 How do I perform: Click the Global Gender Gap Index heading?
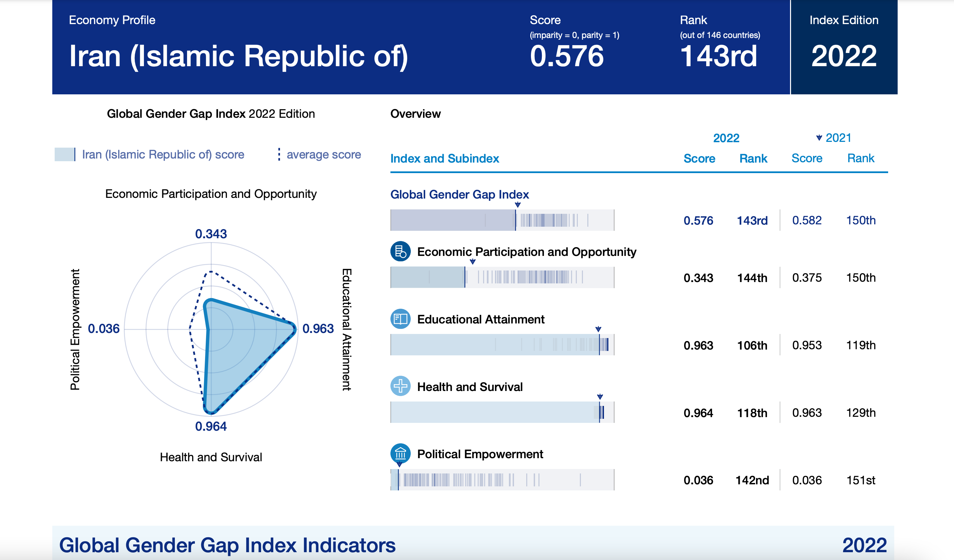pyautogui.click(x=460, y=194)
